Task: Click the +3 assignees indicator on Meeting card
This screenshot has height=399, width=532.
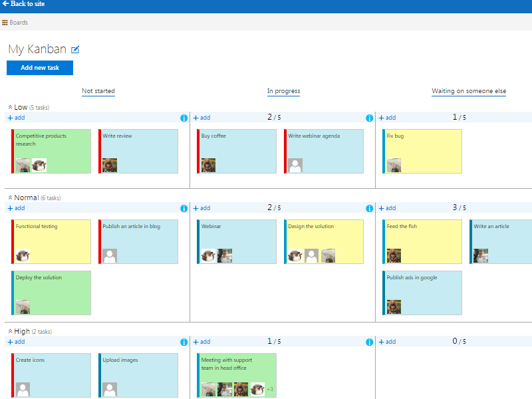Action: click(270, 389)
